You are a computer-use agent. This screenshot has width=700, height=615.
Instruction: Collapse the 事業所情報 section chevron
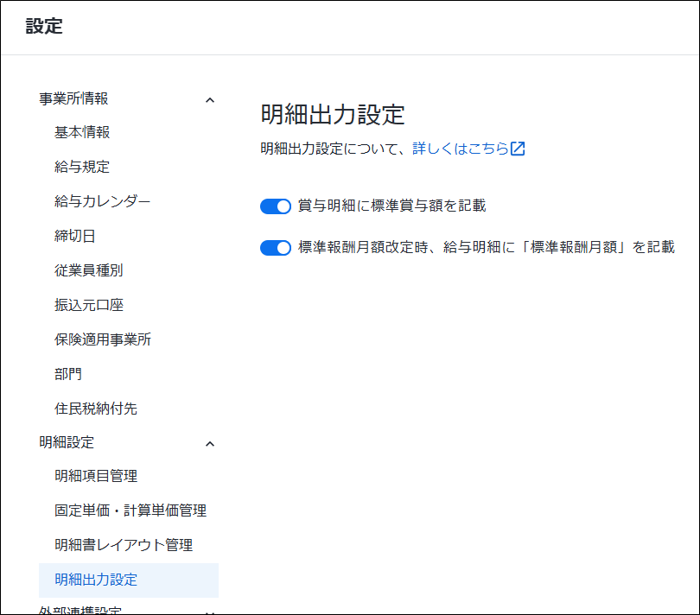pos(210,100)
